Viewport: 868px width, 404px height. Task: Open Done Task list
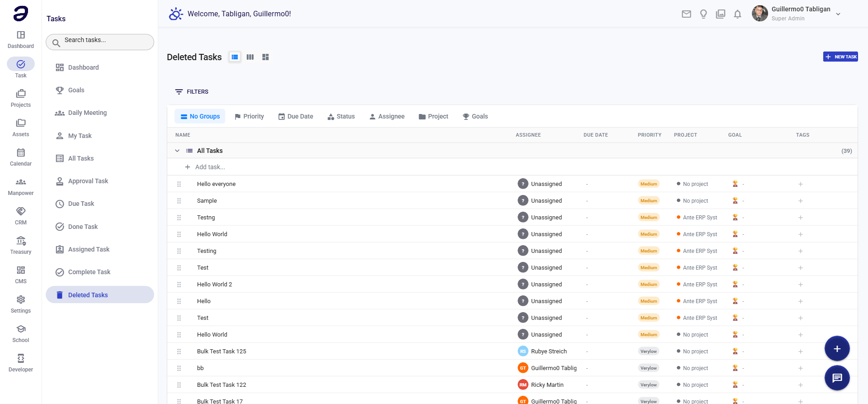(x=100, y=227)
